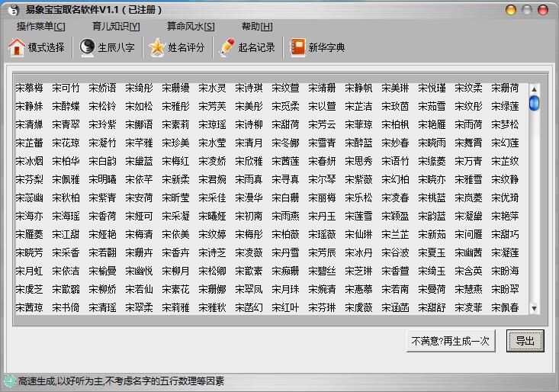Open the 新华字典 book icon
Image resolution: width=559 pixels, height=392 pixels.
[x=297, y=47]
